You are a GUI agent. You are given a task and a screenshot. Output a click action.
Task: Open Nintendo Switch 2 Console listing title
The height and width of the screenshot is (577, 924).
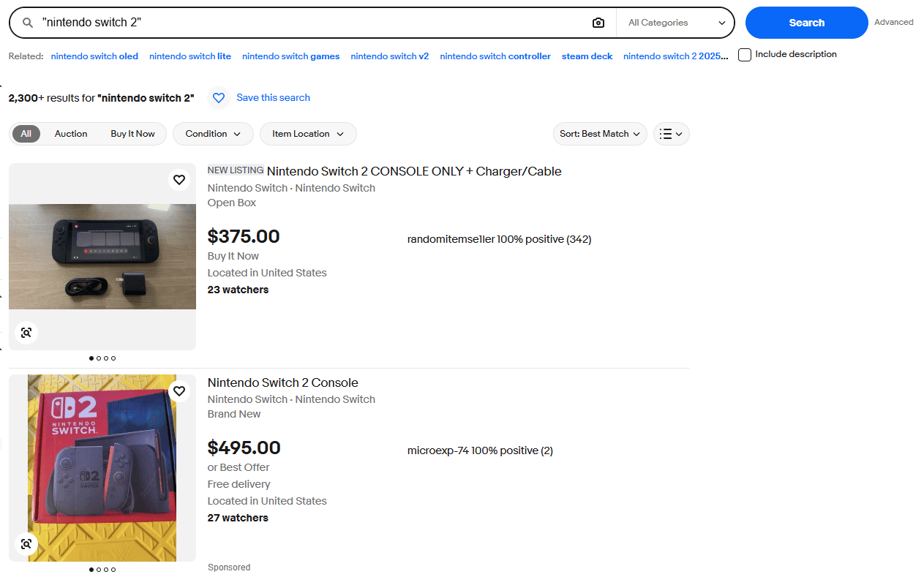pyautogui.click(x=282, y=383)
